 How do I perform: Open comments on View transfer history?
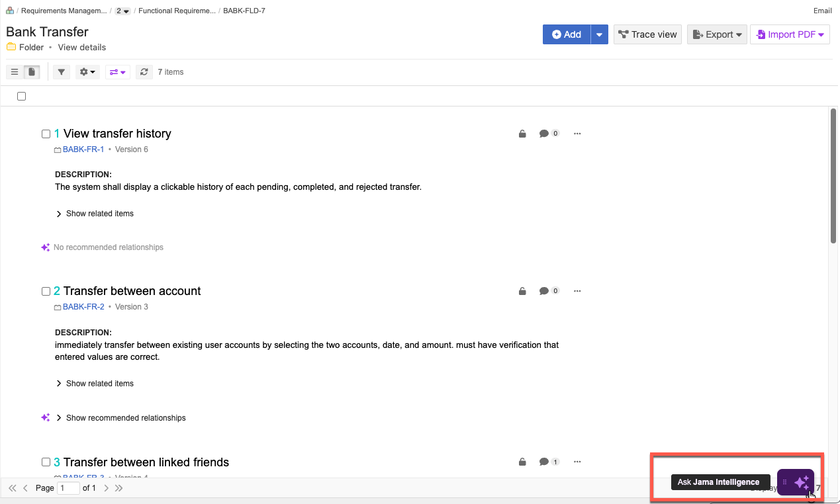549,134
